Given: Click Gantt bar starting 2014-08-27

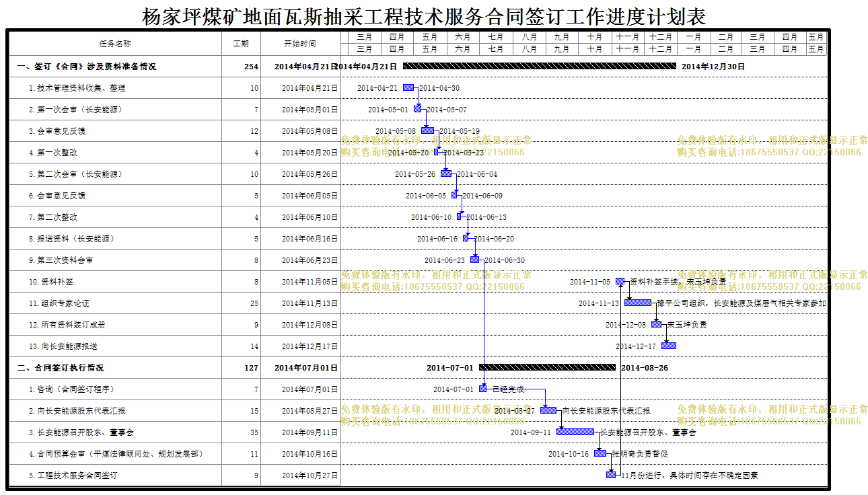Looking at the screenshot, I should click(x=548, y=410).
